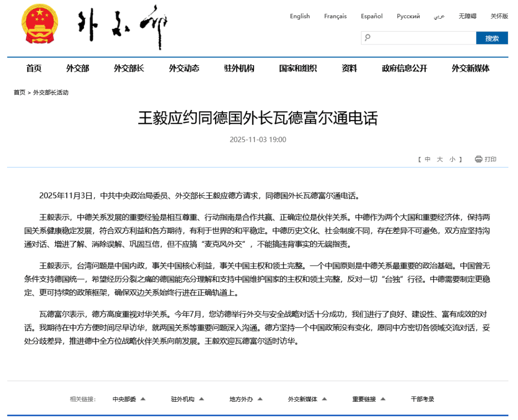
Task: Set article font size to 大
Action: pos(440,159)
